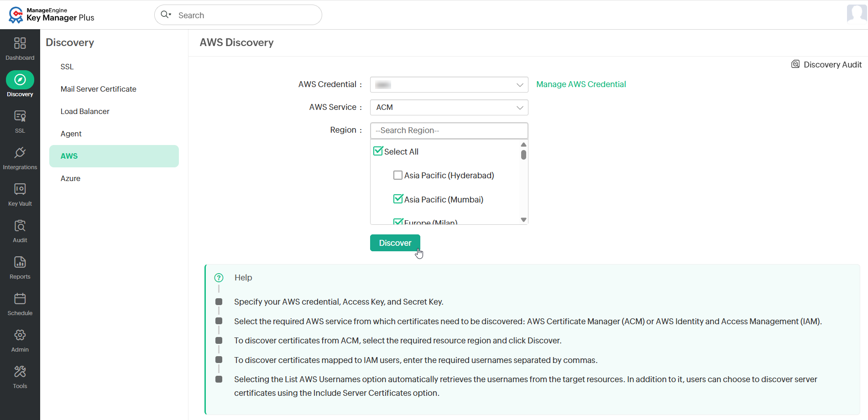
Task: Click the region list scrollbar thumb
Action: pyautogui.click(x=523, y=155)
